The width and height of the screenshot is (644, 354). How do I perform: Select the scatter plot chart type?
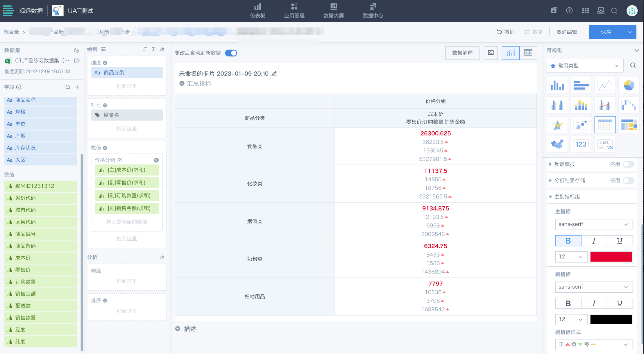[581, 125]
